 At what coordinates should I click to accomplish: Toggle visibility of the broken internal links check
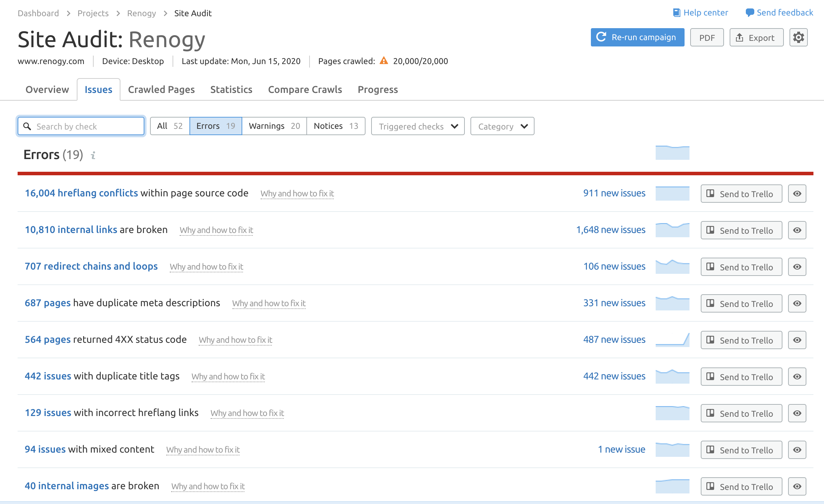pos(797,230)
